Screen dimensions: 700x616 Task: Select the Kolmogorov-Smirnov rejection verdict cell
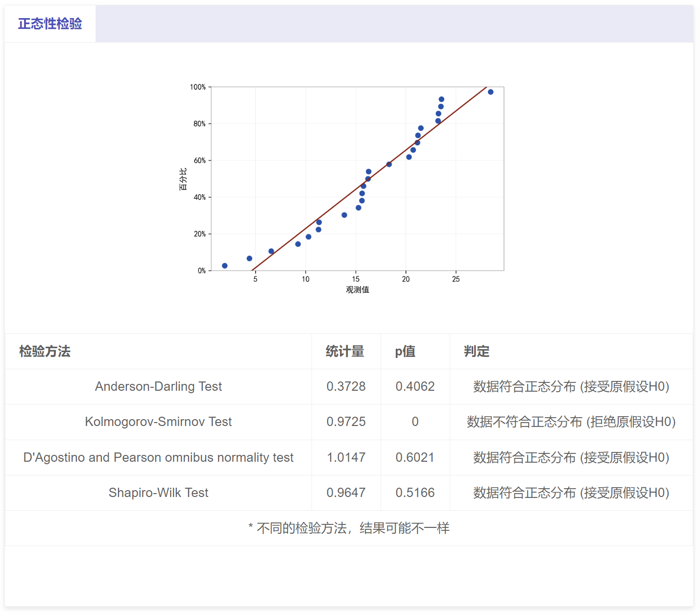coord(571,422)
